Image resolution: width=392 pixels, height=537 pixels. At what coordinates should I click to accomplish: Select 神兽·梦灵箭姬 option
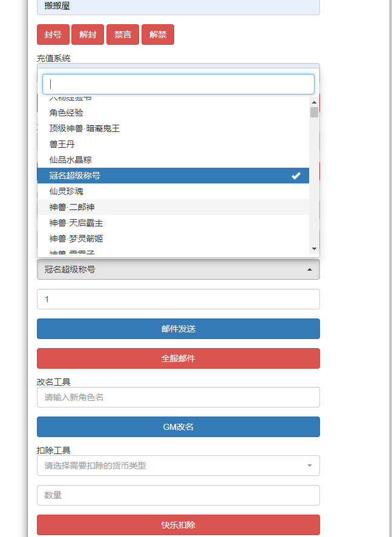76,239
